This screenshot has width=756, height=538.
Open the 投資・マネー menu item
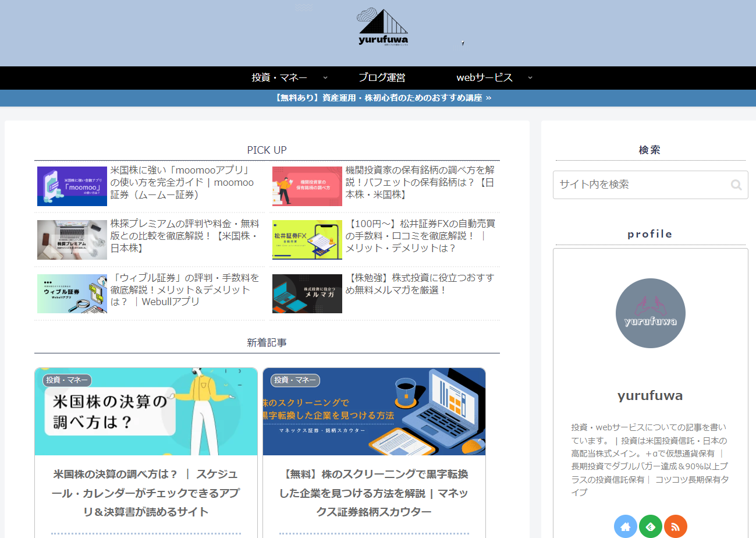[279, 77]
